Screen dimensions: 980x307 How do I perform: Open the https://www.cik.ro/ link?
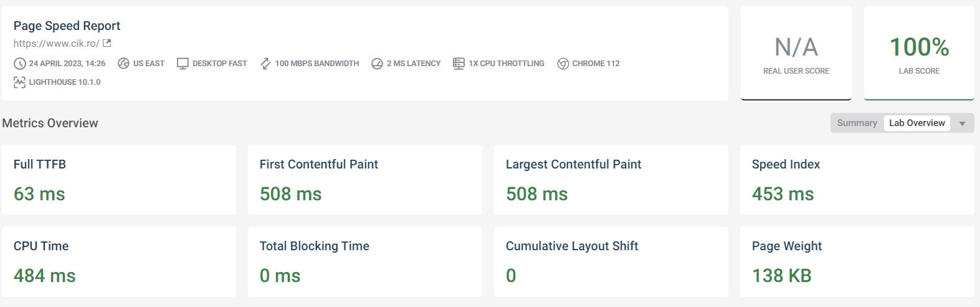click(x=56, y=43)
